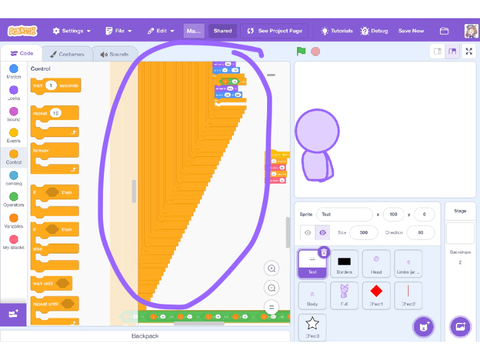Image resolution: width=480 pixels, height=360 pixels.
Task: Click the project title field
Action: [x=194, y=31]
